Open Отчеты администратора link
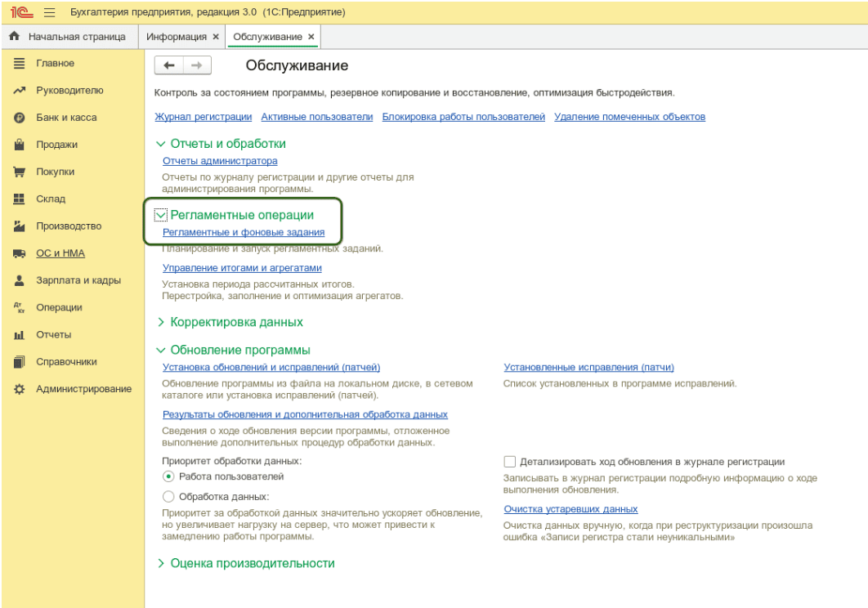The width and height of the screenshot is (868, 608). 220,161
